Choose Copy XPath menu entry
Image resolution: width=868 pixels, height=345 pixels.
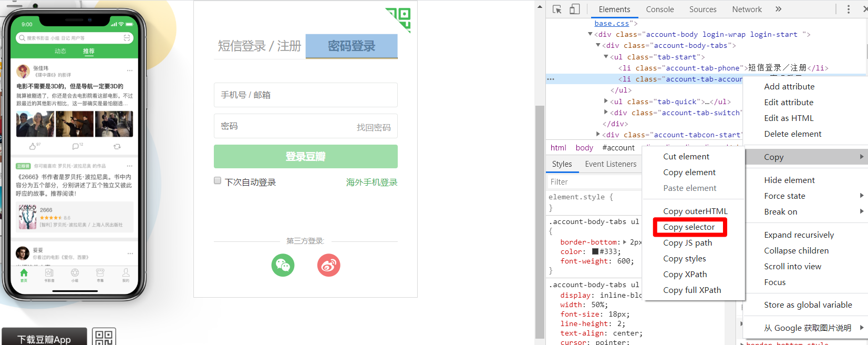tap(685, 275)
